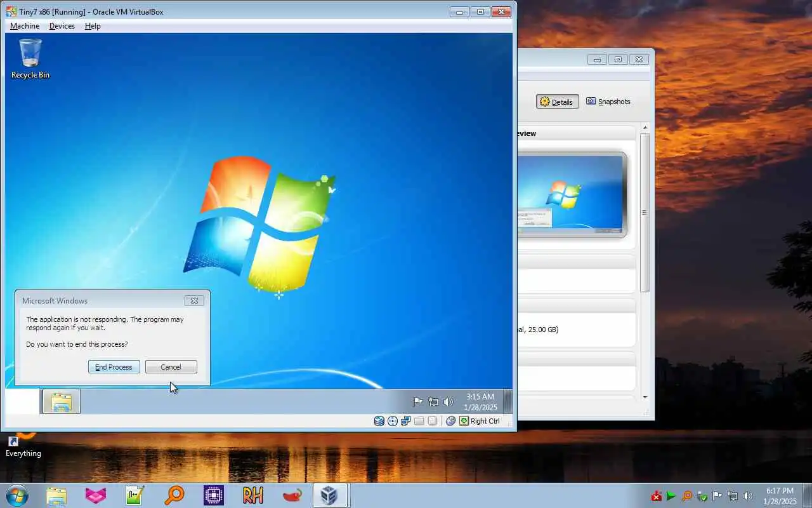Open the Devices menu
Image resolution: width=812 pixels, height=508 pixels.
[62, 26]
